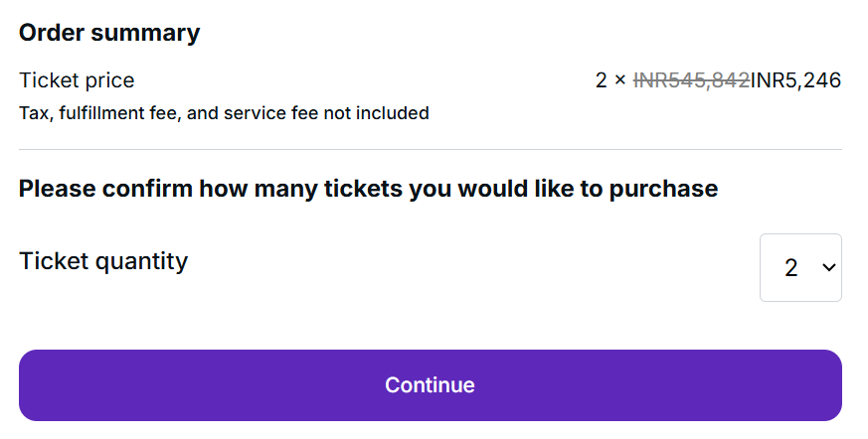The height and width of the screenshot is (439, 868).
Task: Click the 'Please confirm how many tickets' heading
Action: point(368,188)
